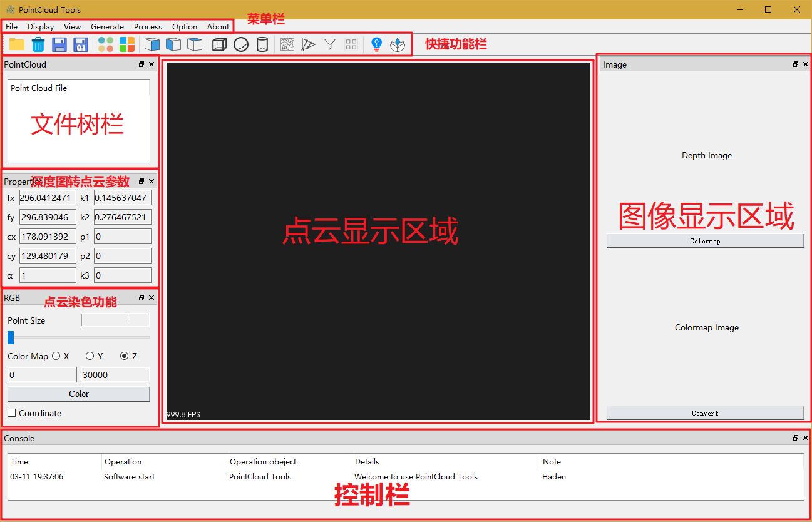Select the cube view with blue left face

[x=173, y=44]
